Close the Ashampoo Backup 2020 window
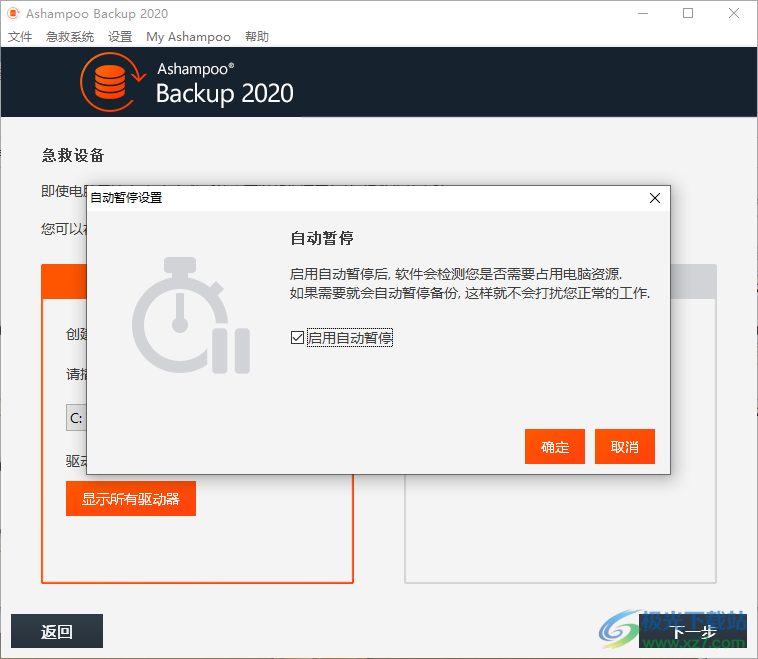This screenshot has height=659, width=758. click(x=734, y=14)
